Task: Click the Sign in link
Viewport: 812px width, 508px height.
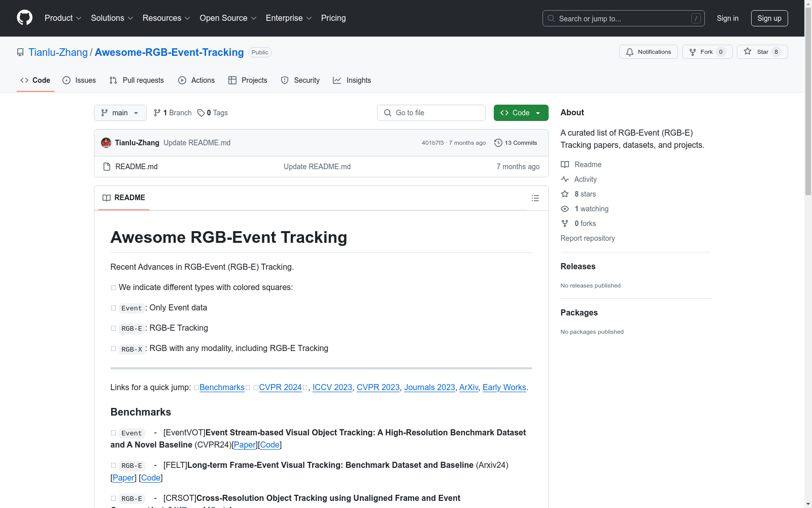Action: [728, 18]
